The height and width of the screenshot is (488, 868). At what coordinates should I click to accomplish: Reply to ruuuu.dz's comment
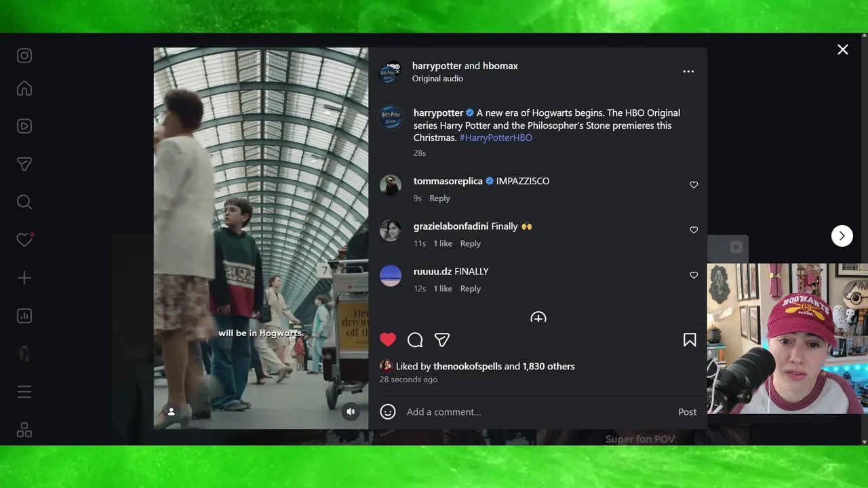coord(471,289)
